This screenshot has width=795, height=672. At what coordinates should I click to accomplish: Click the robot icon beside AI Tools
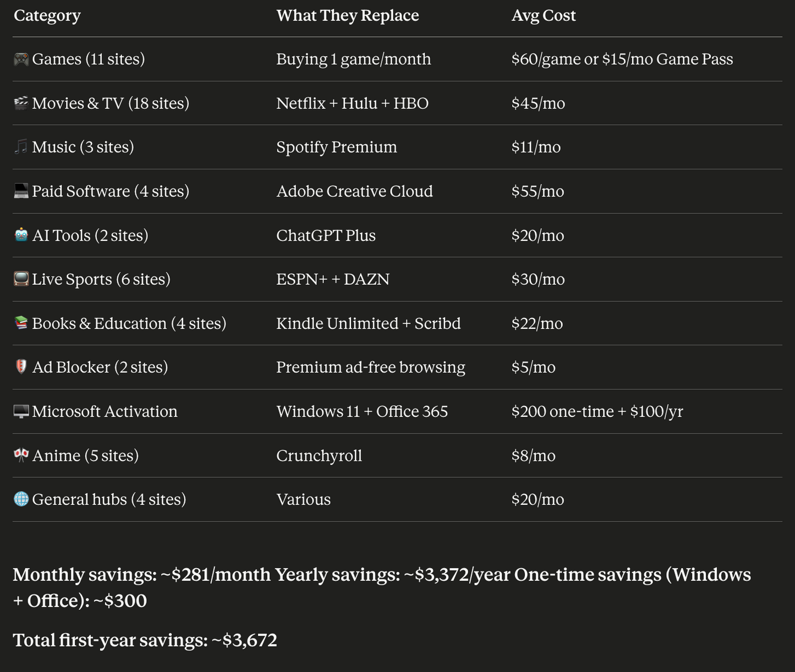click(x=21, y=235)
